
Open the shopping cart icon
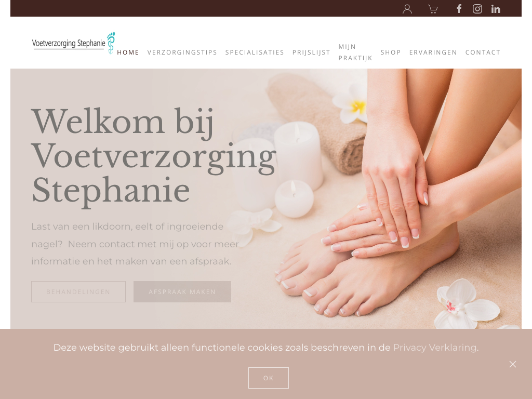tap(433, 9)
